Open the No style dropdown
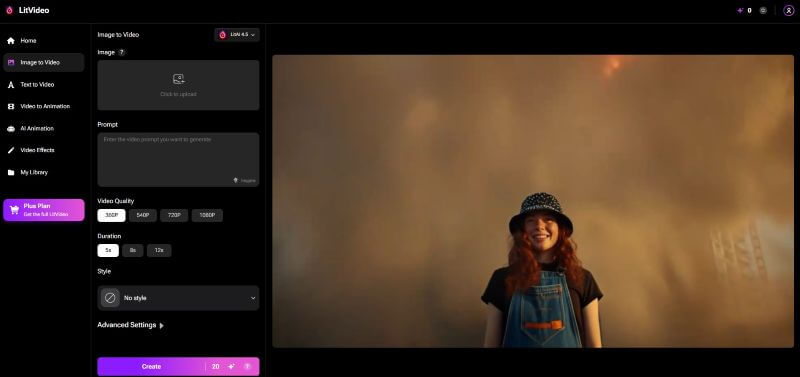The width and height of the screenshot is (800, 377). (178, 298)
